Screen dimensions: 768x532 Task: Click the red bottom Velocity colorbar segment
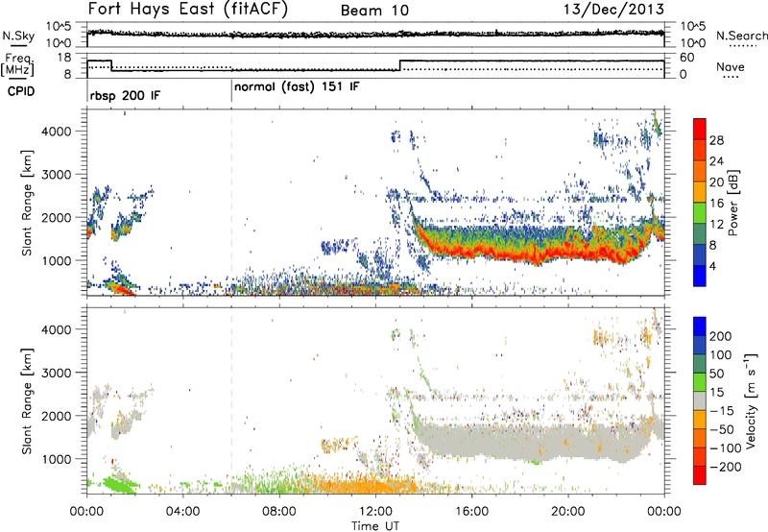[700, 475]
